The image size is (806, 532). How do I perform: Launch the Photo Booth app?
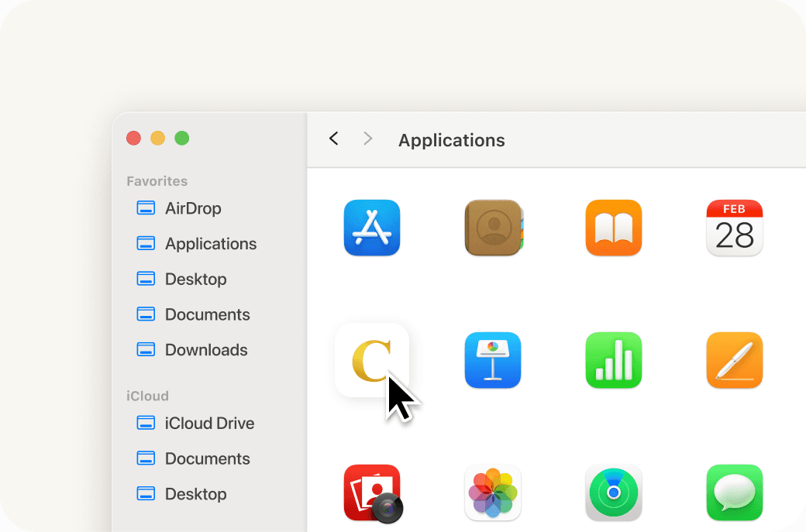pos(373,493)
